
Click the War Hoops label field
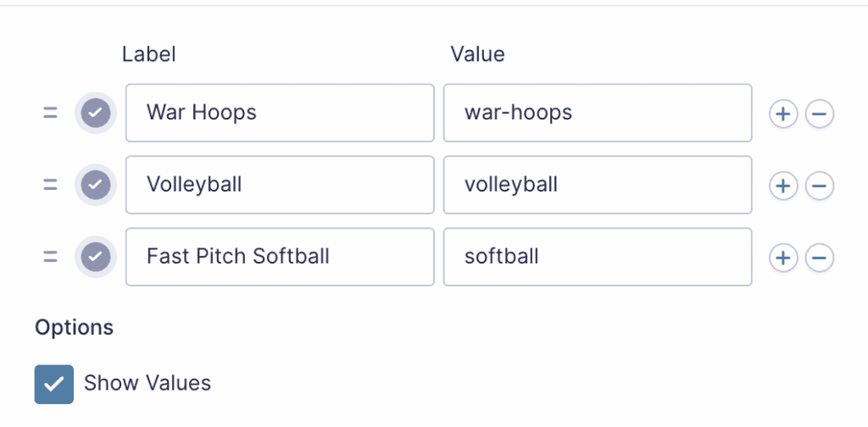(x=280, y=113)
